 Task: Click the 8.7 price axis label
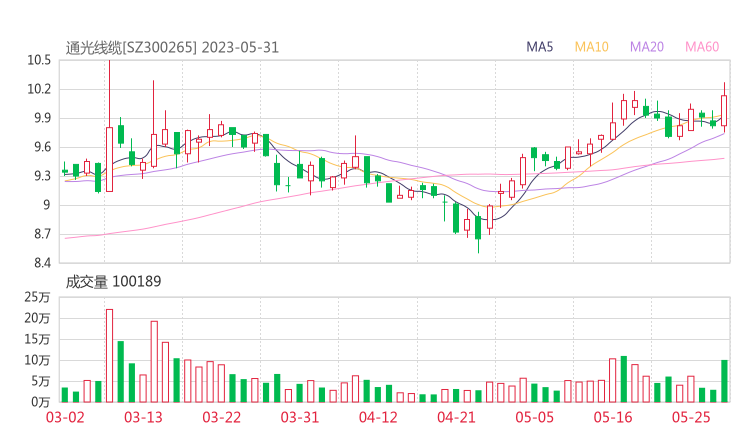click(42, 234)
